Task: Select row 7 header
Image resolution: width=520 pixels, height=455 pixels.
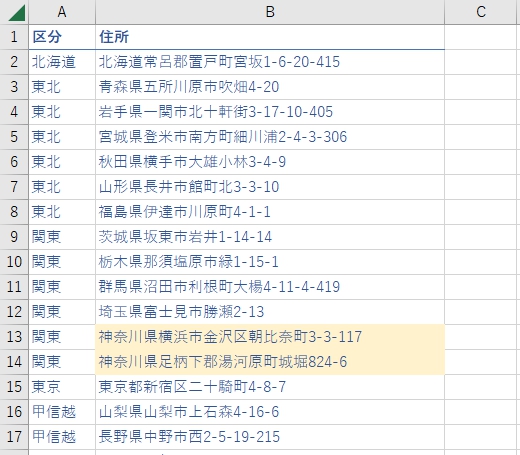Action: click(x=14, y=187)
